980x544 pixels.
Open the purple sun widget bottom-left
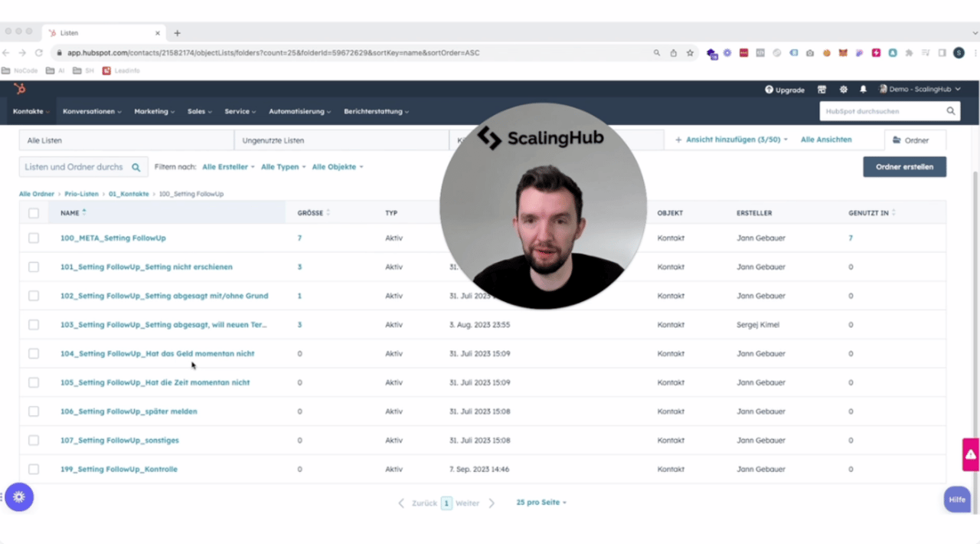click(x=19, y=497)
